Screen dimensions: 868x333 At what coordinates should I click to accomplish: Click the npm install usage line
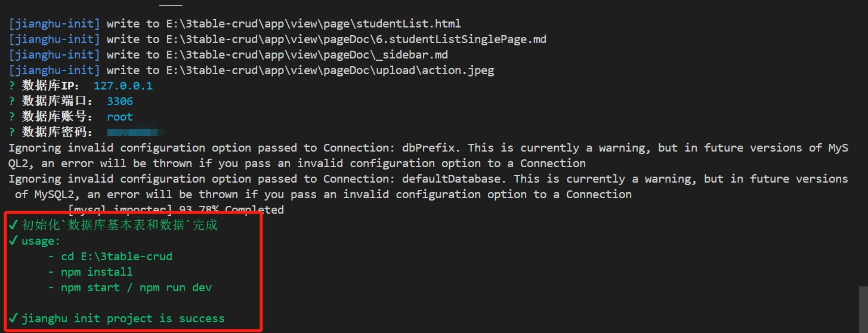pos(97,272)
